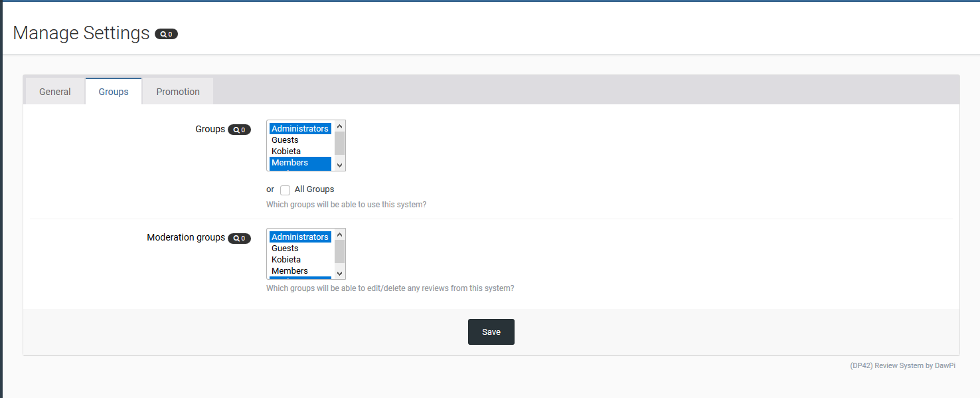980x398 pixels.
Task: Click the Groups list scrollbar thumb
Action: (x=339, y=142)
